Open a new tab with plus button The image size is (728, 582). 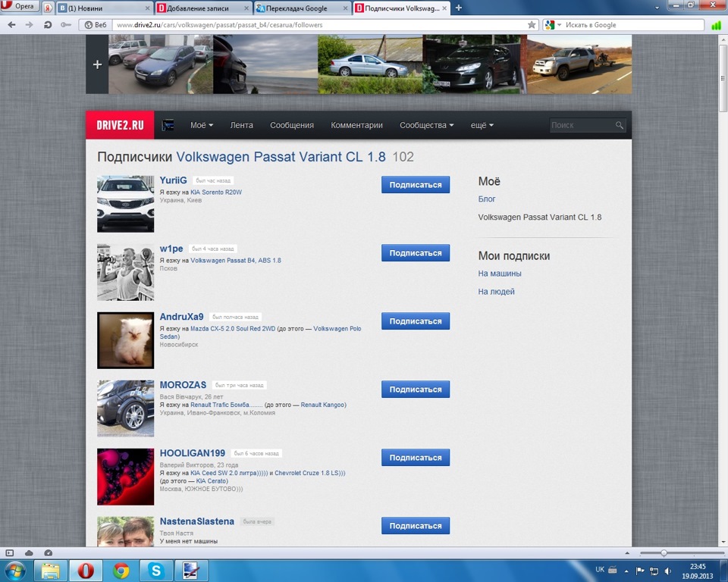[x=459, y=8]
